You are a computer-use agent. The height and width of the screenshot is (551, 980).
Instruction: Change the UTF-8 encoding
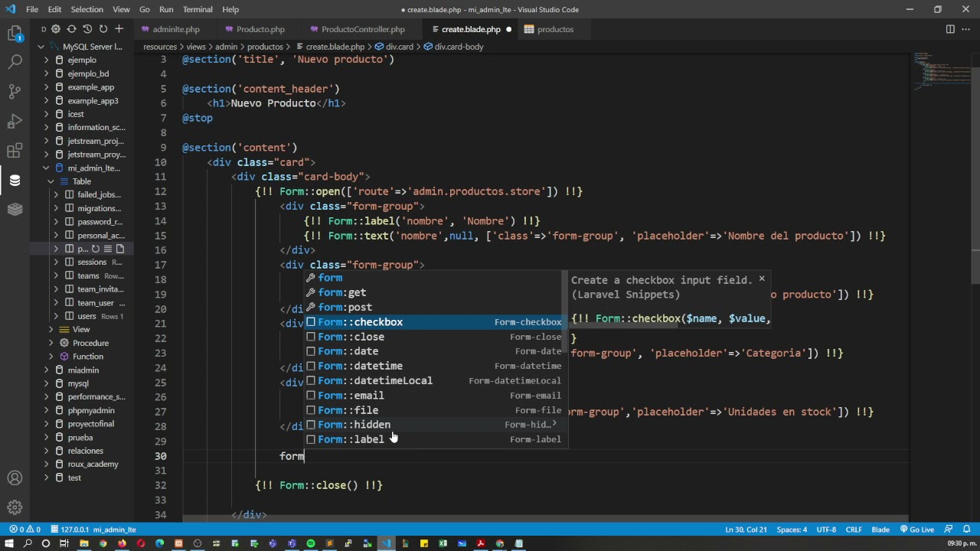click(x=826, y=530)
